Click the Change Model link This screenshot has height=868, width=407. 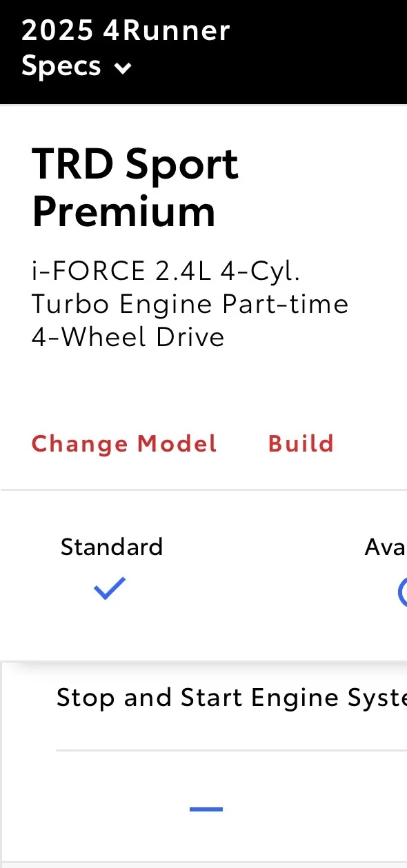(x=124, y=443)
